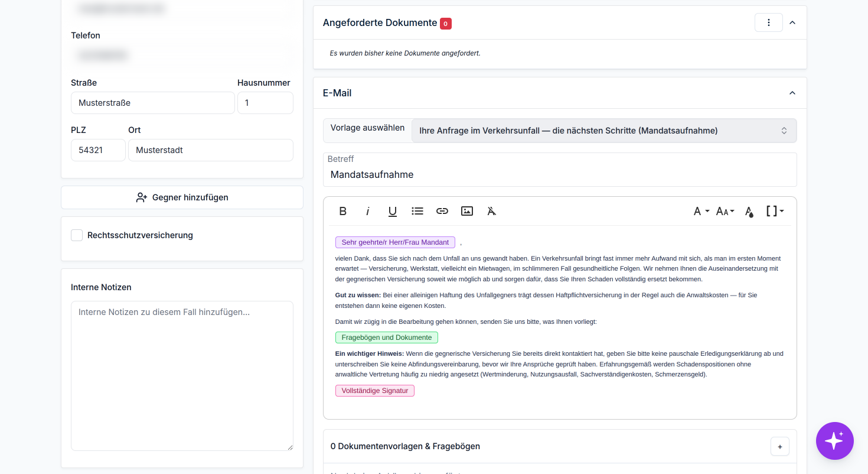The image size is (868, 474).
Task: Edit the PLZ field 54321
Action: point(98,150)
